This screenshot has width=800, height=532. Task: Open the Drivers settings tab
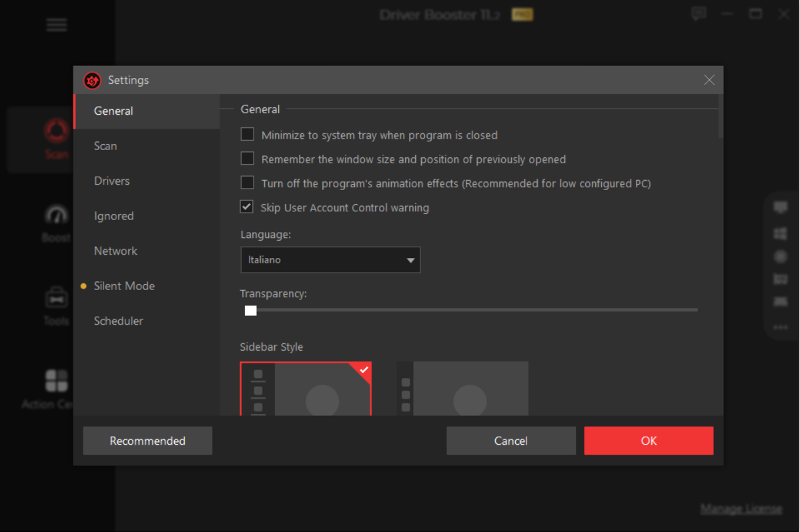tap(147, 181)
